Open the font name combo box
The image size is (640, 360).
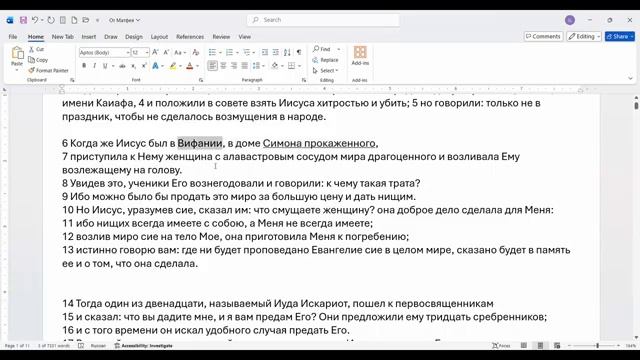point(104,52)
